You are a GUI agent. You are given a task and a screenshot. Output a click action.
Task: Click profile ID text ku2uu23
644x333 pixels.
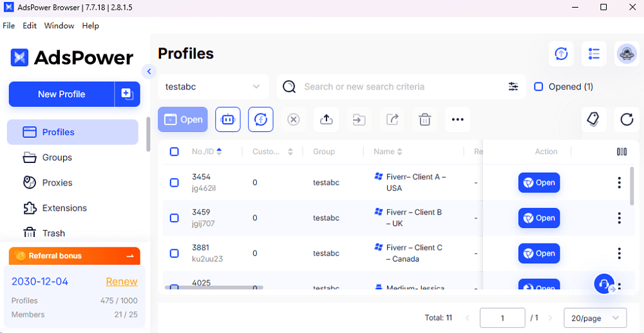point(207,259)
